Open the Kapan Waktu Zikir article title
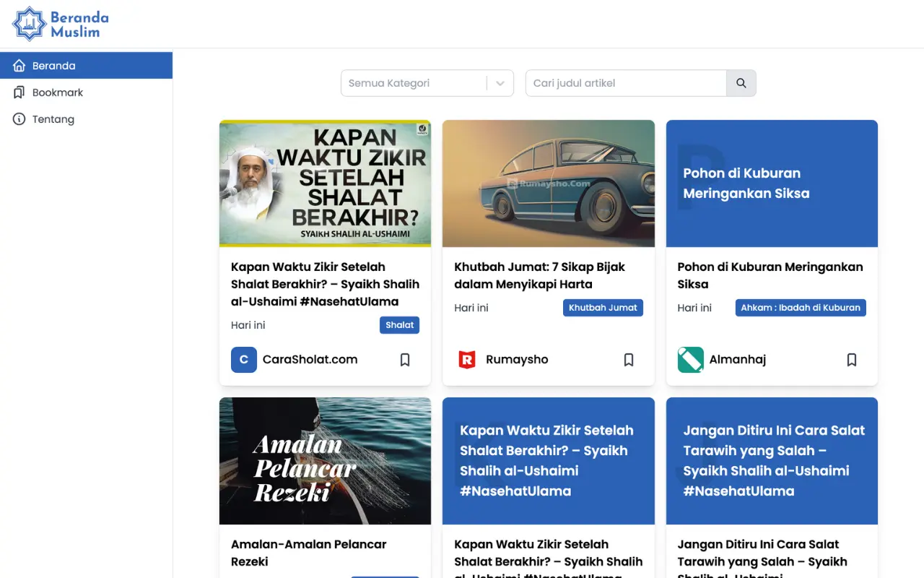The height and width of the screenshot is (578, 924). tap(325, 284)
